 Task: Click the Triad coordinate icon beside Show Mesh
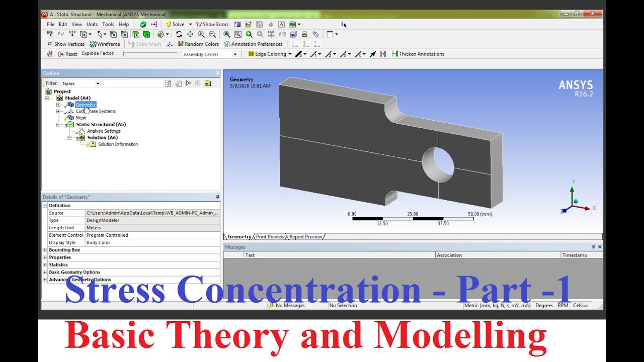(170, 44)
